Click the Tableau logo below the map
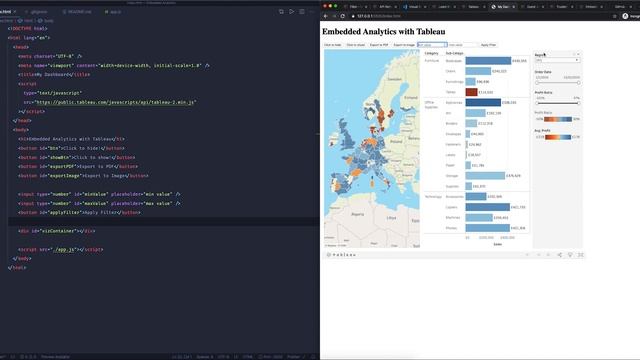This screenshot has height=360, width=640. [341, 255]
